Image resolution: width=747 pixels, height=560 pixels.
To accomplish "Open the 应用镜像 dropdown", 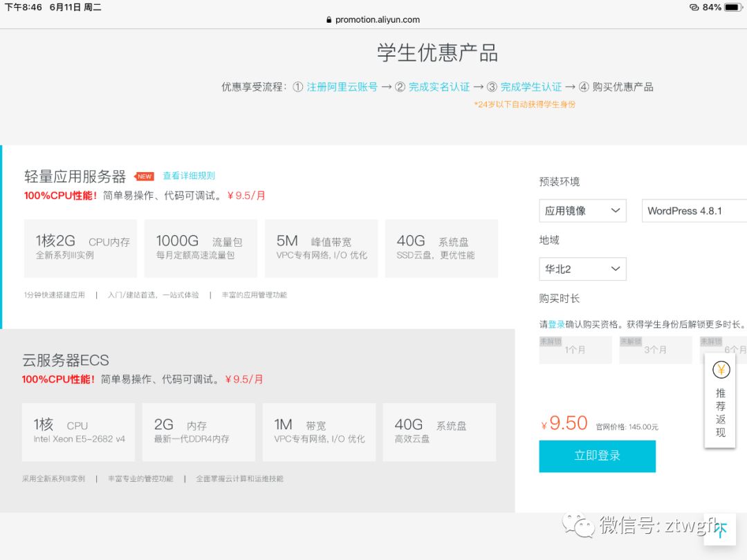I will 582,210.
